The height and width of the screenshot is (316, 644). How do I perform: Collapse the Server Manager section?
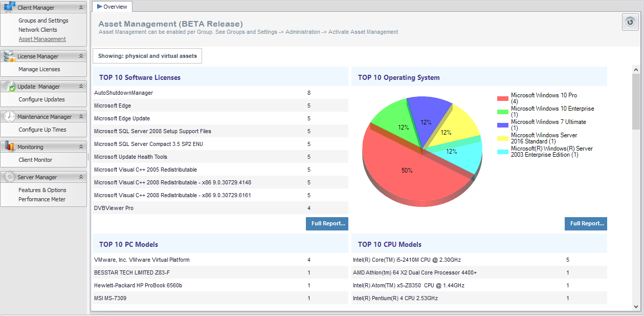click(81, 177)
